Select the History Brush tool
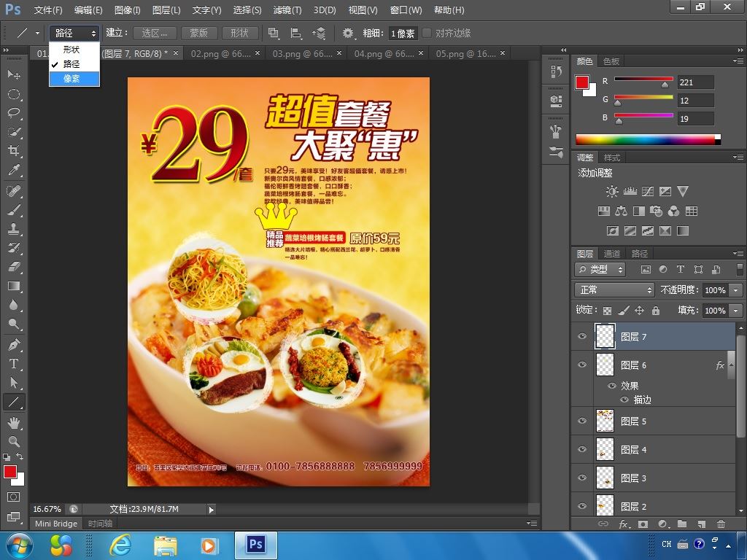Image resolution: width=747 pixels, height=560 pixels. [x=14, y=248]
